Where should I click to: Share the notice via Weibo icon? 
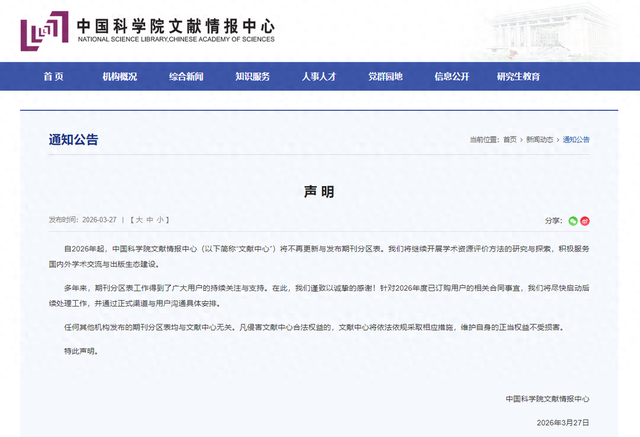[x=585, y=220]
